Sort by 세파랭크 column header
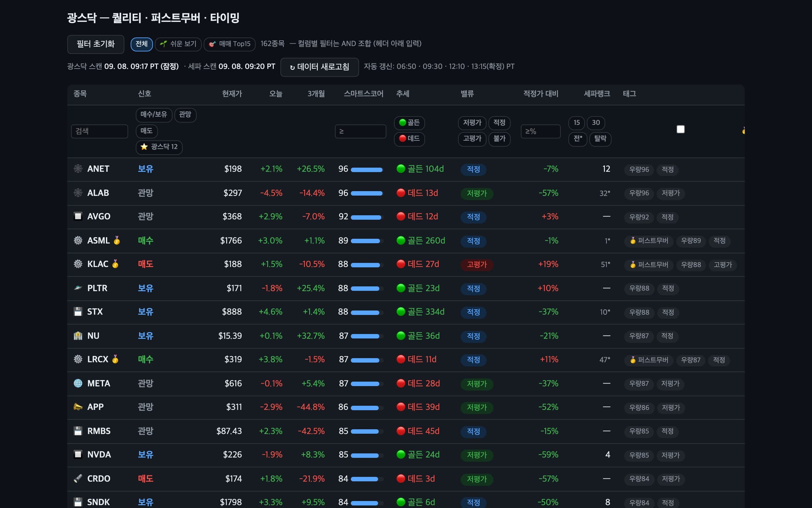 [x=597, y=94]
